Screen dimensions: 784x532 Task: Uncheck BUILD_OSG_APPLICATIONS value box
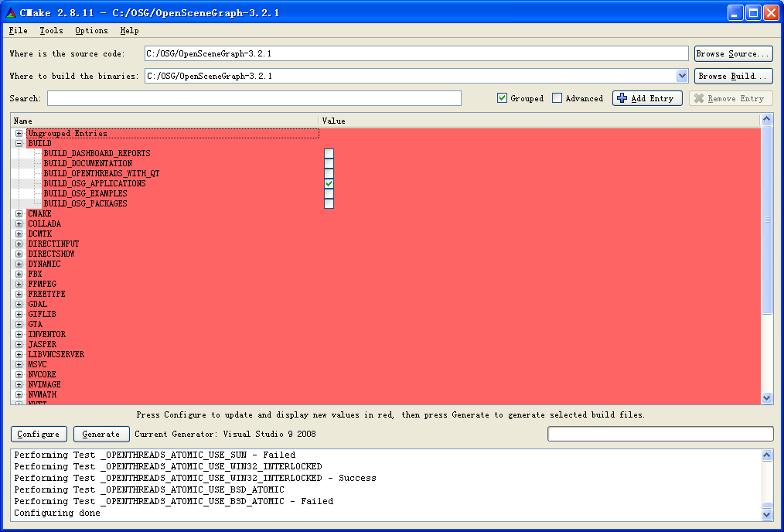[x=329, y=183]
